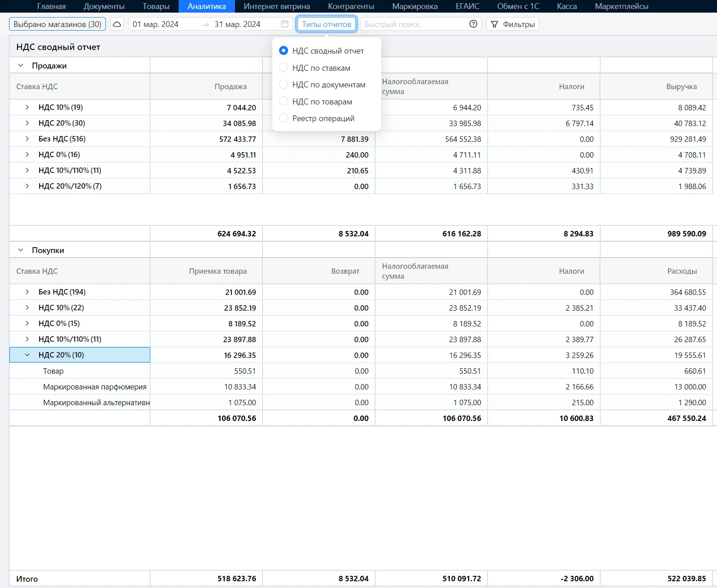Open the calendar icon in date range
This screenshot has width=717, height=588.
pyautogui.click(x=285, y=24)
